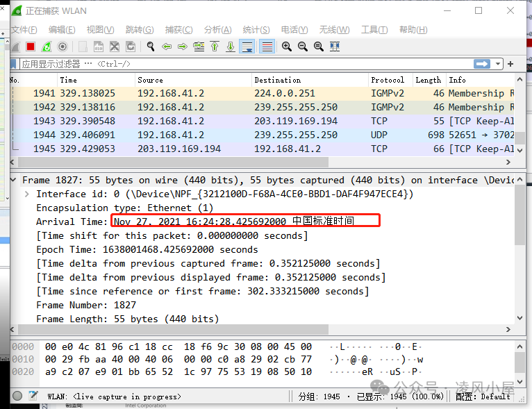This screenshot has width=532, height=409.
Task: Expand the Interface id tree node
Action: point(26,194)
